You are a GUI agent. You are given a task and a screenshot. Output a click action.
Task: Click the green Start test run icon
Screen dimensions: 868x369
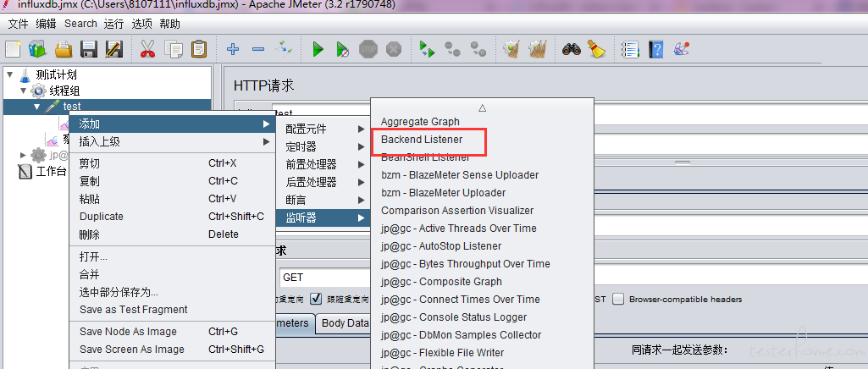318,50
